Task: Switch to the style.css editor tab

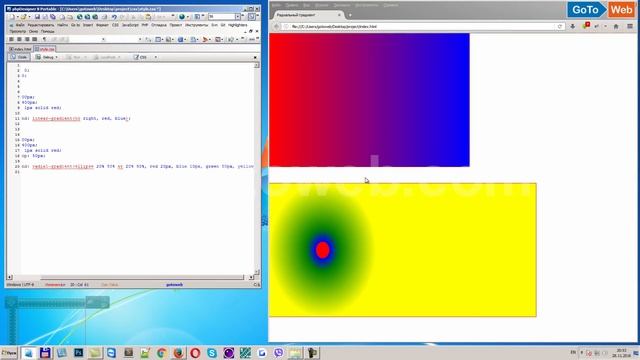Action: [44, 49]
